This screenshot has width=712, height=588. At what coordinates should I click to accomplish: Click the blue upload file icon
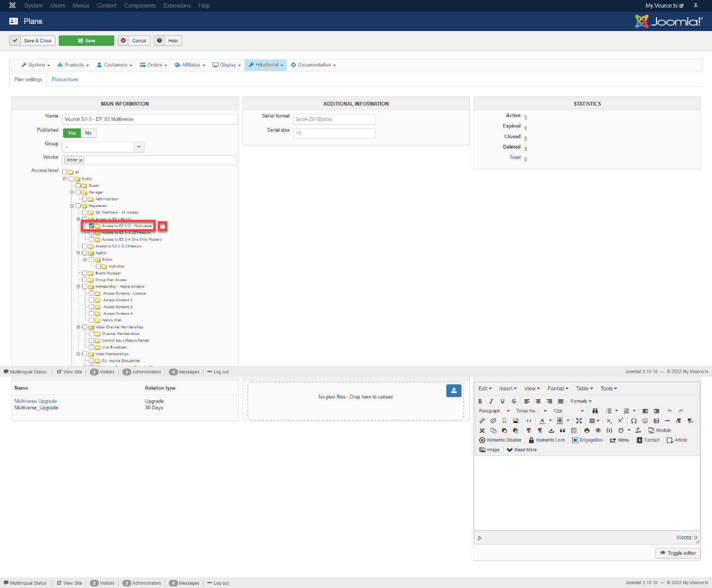click(x=453, y=390)
